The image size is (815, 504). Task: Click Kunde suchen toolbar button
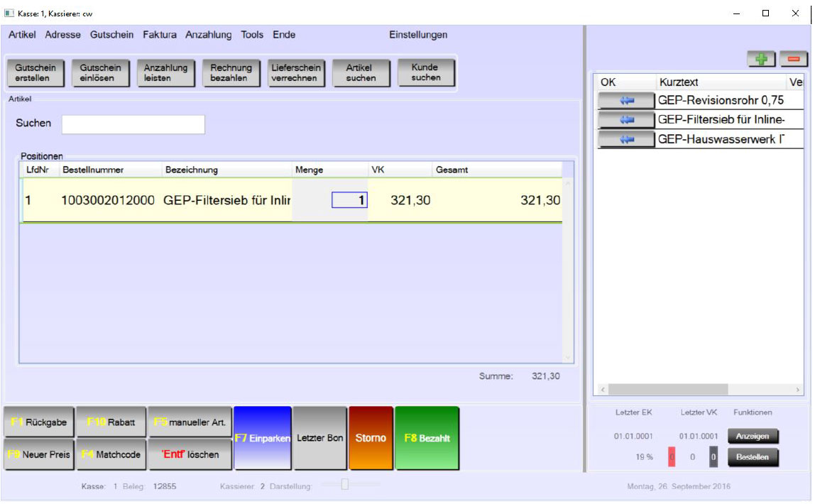pyautogui.click(x=425, y=72)
